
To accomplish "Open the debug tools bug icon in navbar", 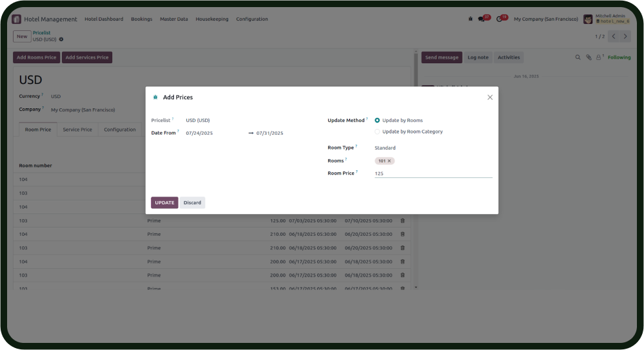I will [x=470, y=19].
